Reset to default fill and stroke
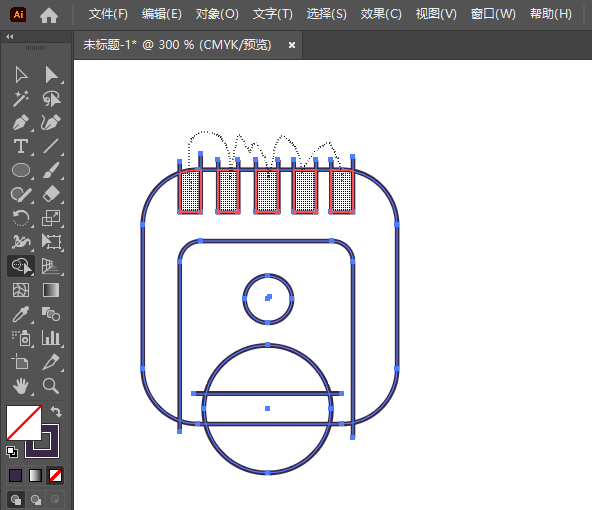This screenshot has height=510, width=592. (x=12, y=451)
